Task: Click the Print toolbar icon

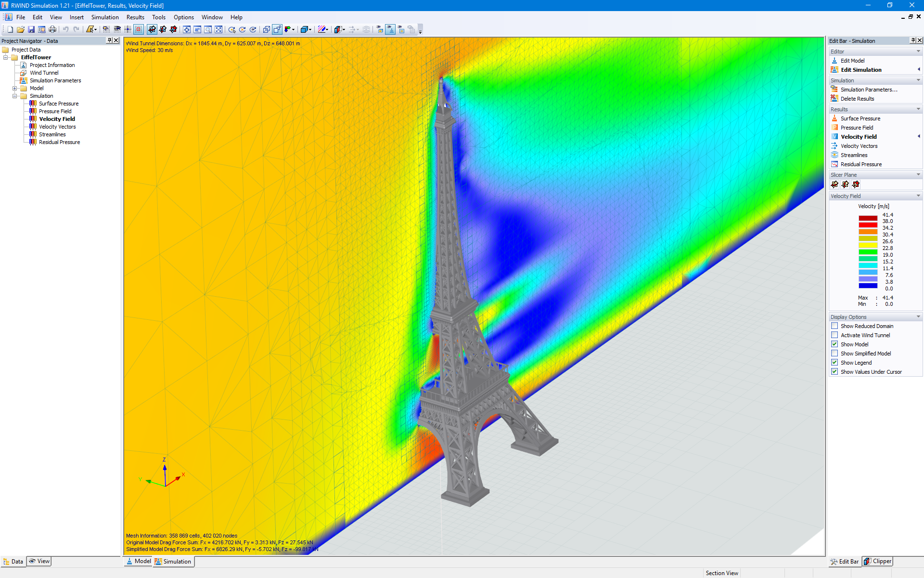Action: point(52,29)
